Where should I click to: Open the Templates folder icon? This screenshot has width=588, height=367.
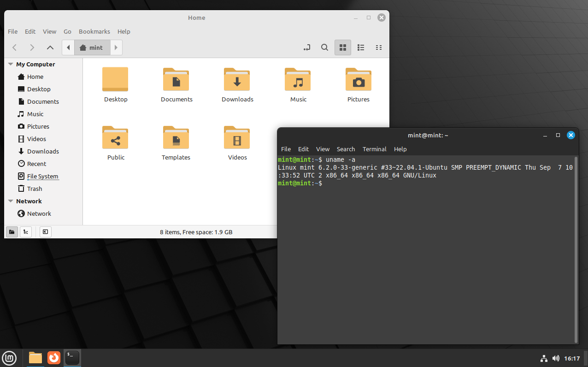click(x=176, y=137)
